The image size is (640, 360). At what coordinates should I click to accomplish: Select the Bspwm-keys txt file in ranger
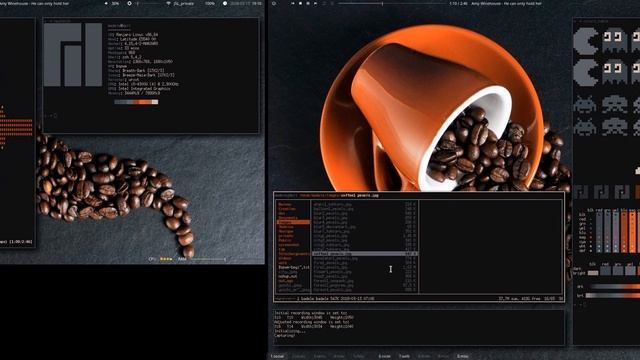tap(293, 267)
